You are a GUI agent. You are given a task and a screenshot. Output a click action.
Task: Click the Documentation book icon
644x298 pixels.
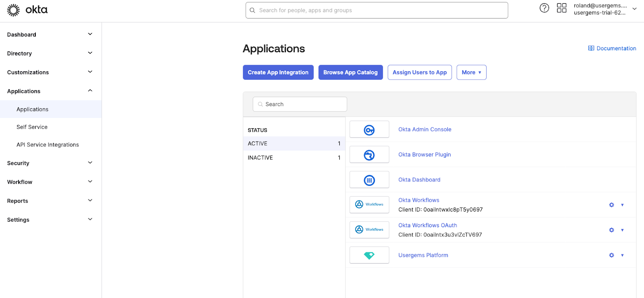[x=591, y=48]
